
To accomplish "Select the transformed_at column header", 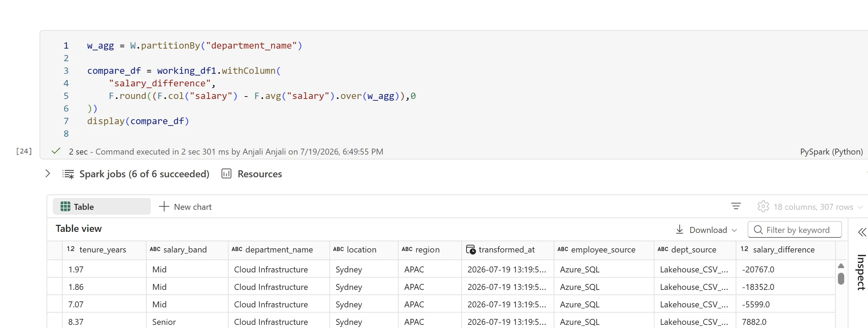I will coord(508,250).
